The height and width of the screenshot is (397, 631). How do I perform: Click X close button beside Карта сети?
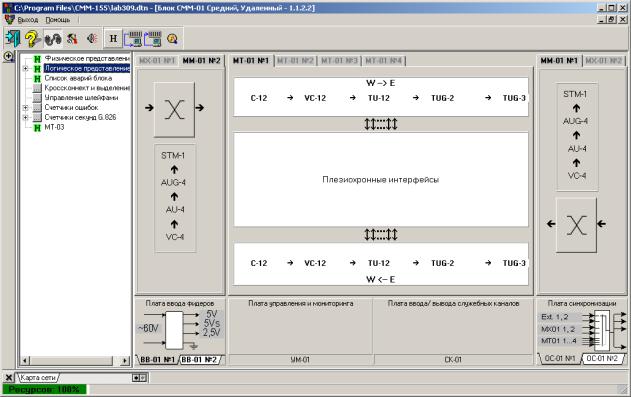[x=8, y=378]
